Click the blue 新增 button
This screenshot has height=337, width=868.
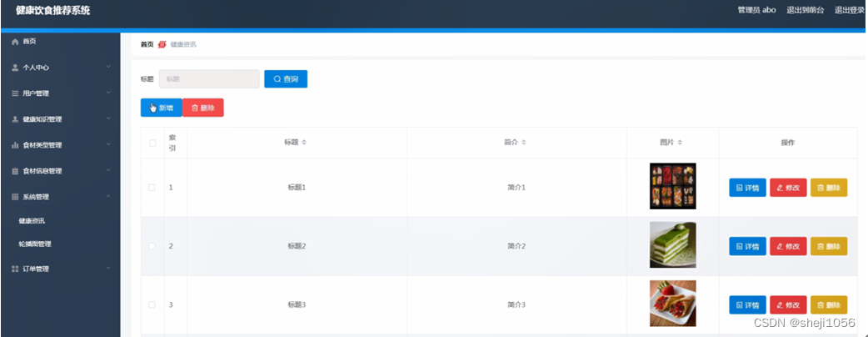point(161,108)
